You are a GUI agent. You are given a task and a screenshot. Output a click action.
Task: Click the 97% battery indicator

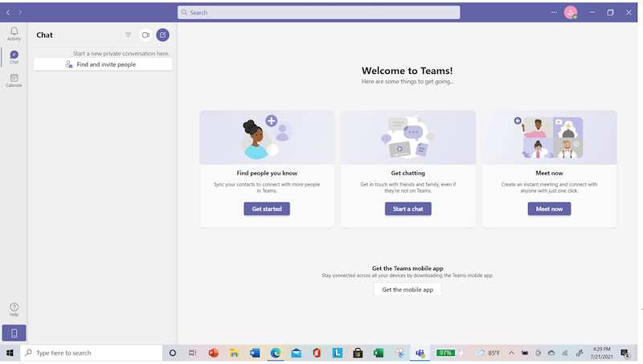coord(446,353)
